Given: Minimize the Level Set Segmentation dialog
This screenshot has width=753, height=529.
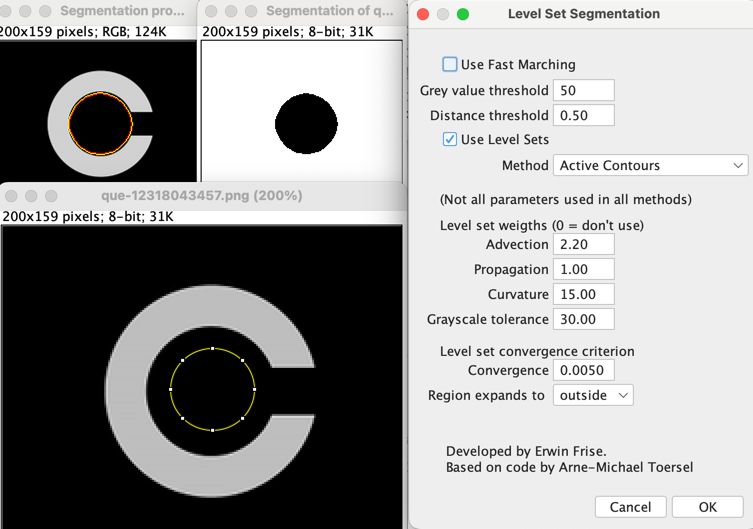Looking at the screenshot, I should (x=443, y=14).
